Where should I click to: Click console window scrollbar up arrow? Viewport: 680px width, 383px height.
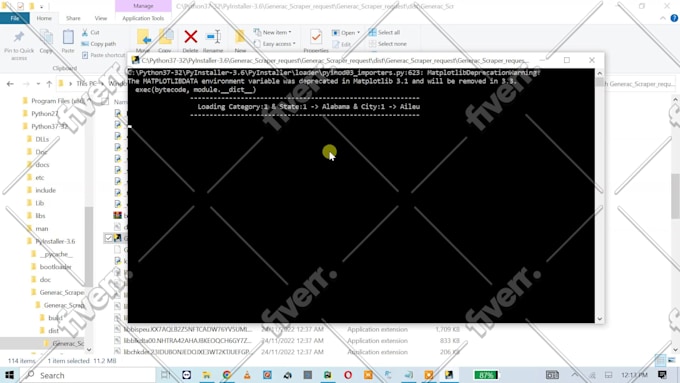(x=599, y=73)
